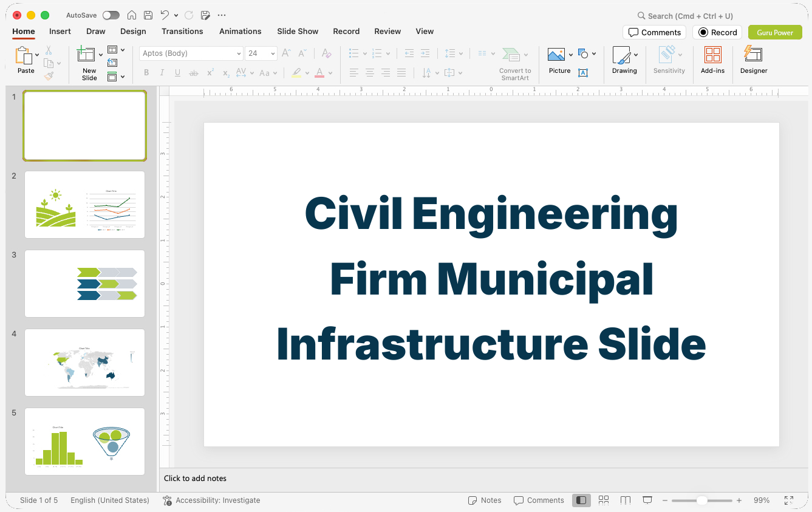Screen dimensions: 812x512
Task: Click the Redo arrow icon
Action: (x=188, y=15)
